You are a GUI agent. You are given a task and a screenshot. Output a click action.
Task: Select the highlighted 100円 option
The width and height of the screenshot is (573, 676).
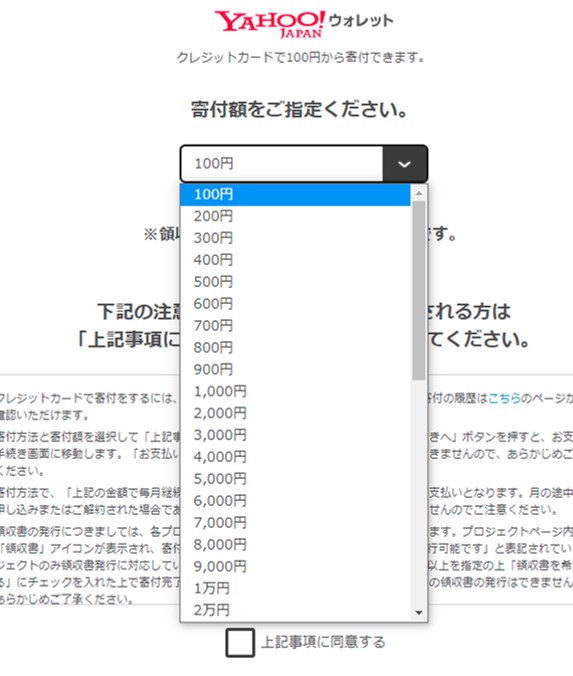(x=295, y=194)
